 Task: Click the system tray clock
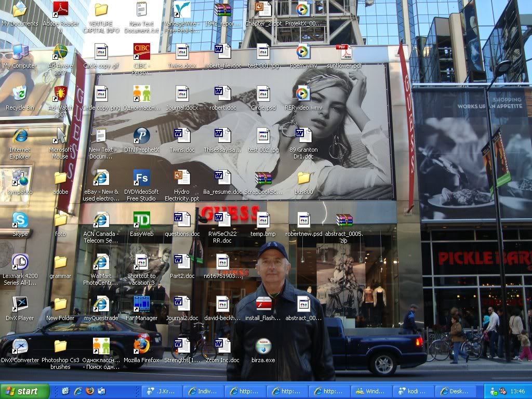[517, 391]
